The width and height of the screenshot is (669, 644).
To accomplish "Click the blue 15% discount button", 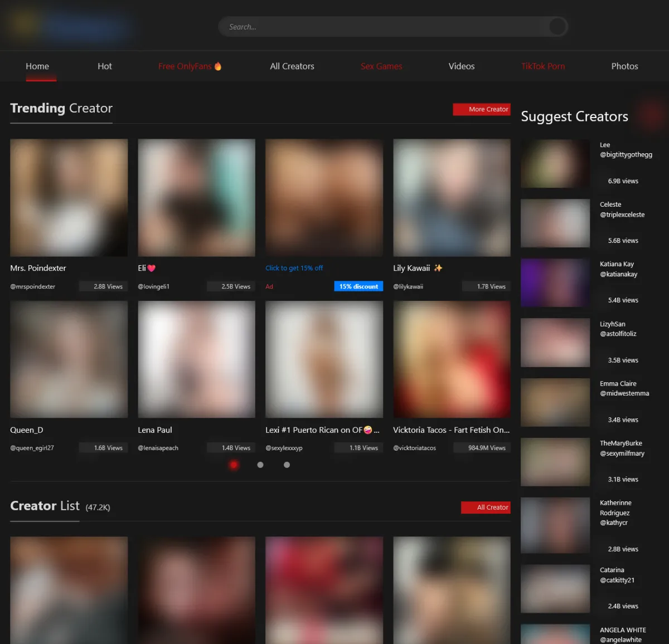I will coord(358,286).
